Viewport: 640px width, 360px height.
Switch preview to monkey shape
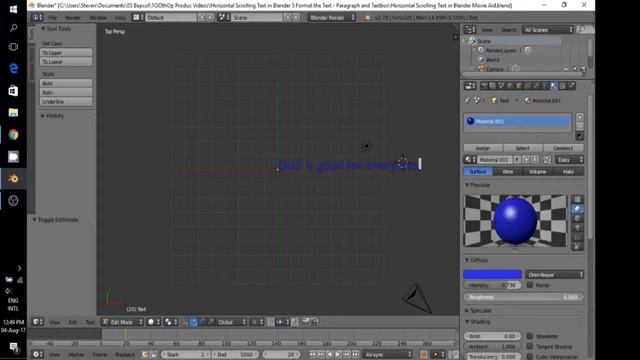(577, 227)
